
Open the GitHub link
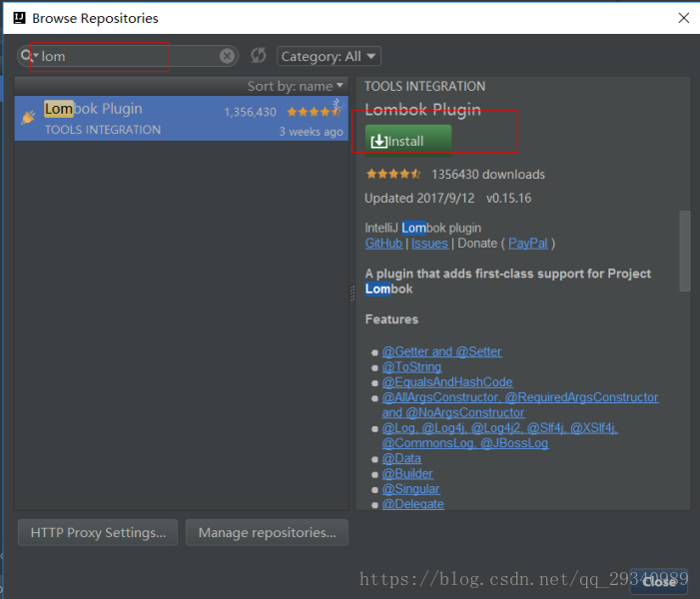(x=383, y=244)
